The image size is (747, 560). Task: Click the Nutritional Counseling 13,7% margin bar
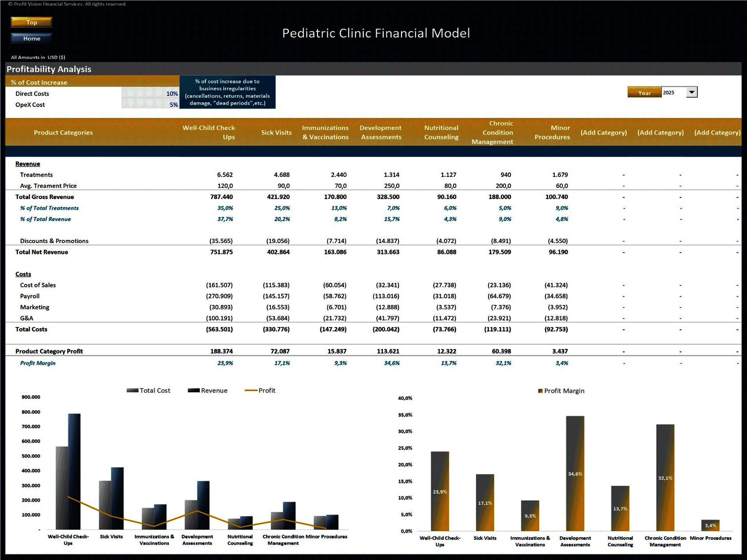tap(620, 508)
